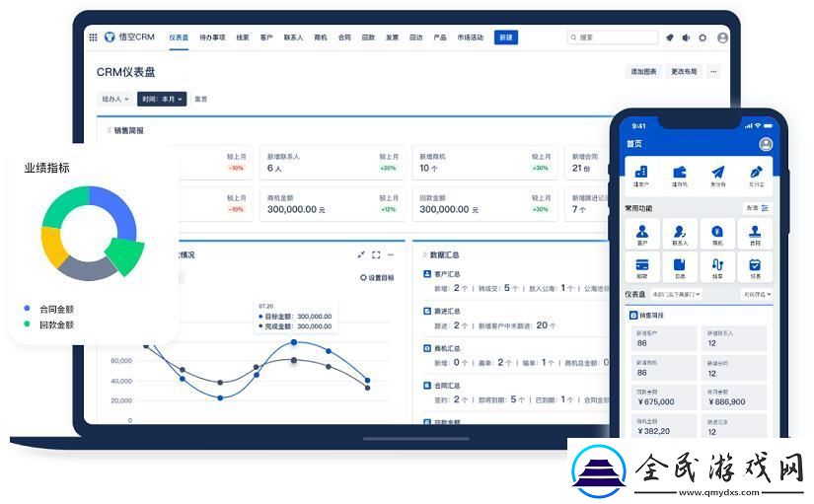Tap the 商机 icon in 常用功能

click(717, 234)
